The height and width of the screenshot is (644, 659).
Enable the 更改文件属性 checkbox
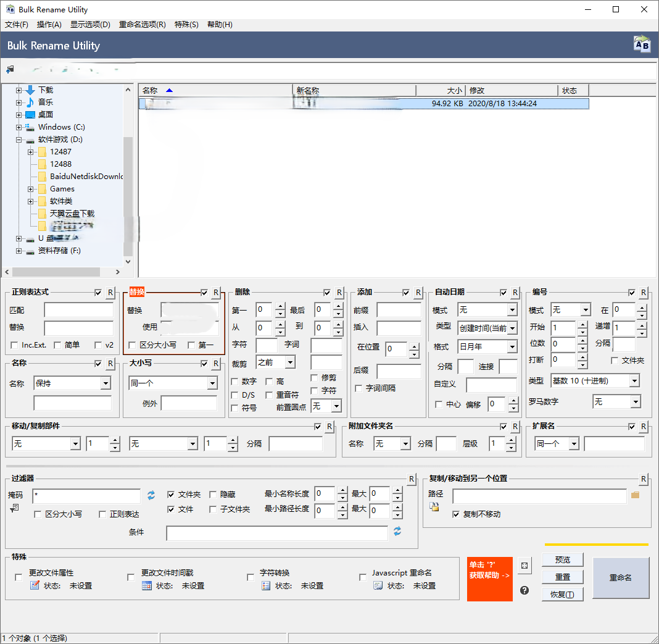(19, 577)
